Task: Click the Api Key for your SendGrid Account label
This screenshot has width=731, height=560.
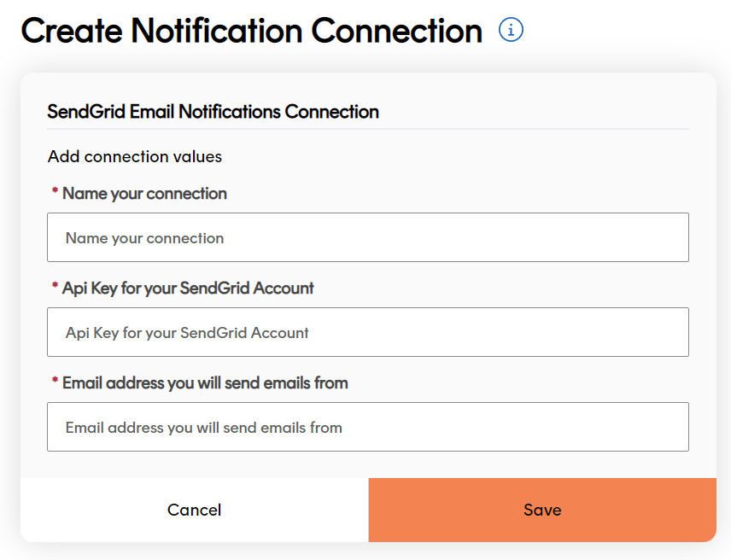Action: click(x=188, y=289)
